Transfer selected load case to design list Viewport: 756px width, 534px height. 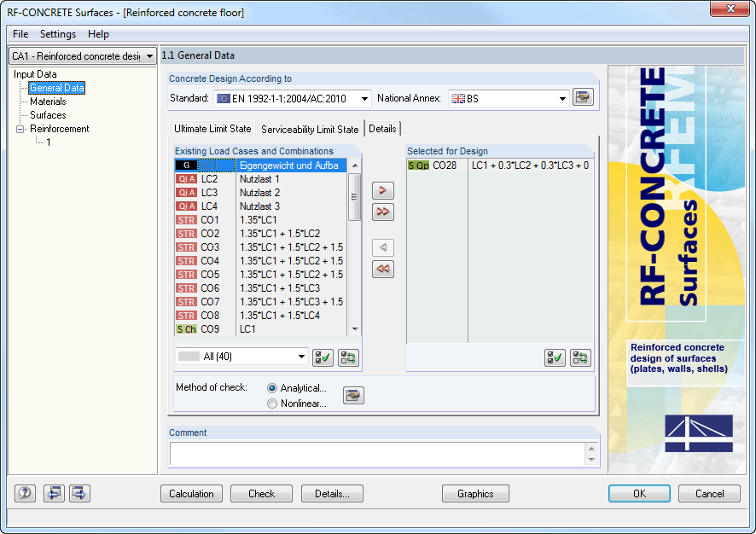click(x=382, y=190)
